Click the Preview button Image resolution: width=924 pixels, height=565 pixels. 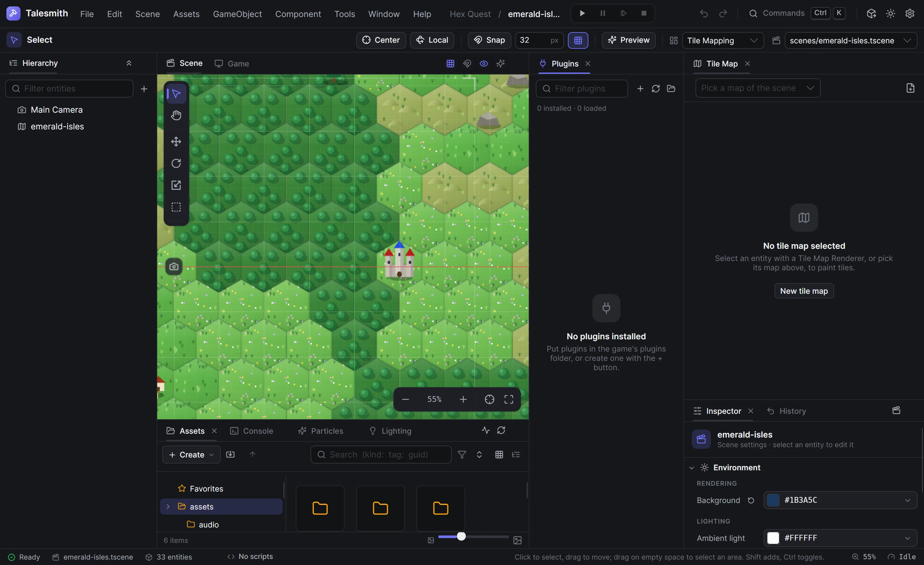point(629,40)
